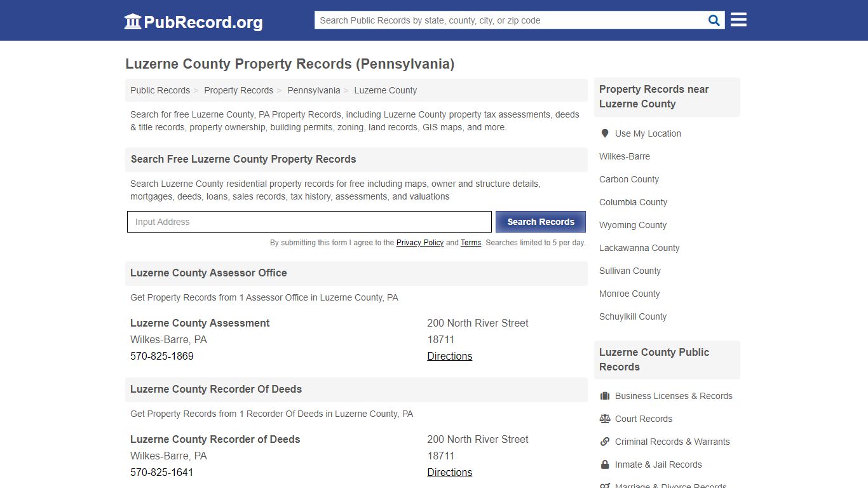This screenshot has width=868, height=488.
Task: Open Lackawanna County property records
Action: click(639, 248)
